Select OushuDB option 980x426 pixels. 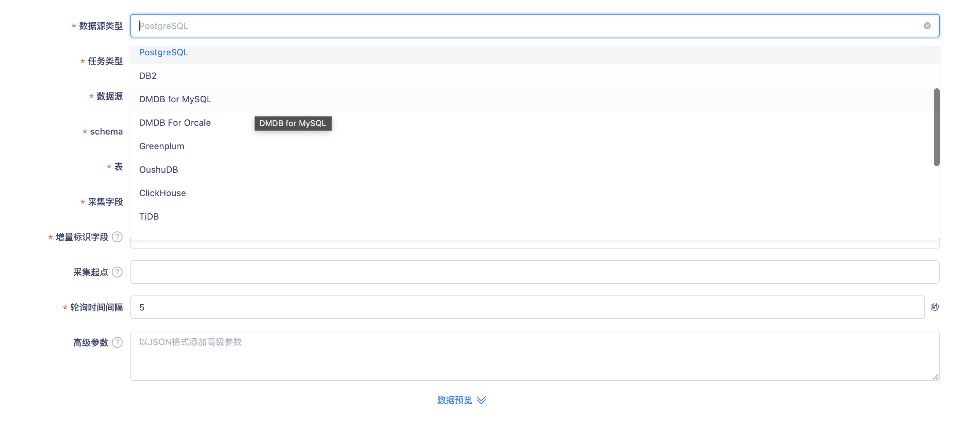[x=535, y=169]
